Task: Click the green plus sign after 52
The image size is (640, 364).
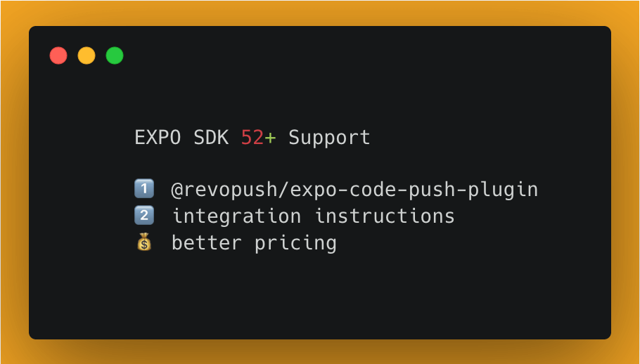Action: 271,138
